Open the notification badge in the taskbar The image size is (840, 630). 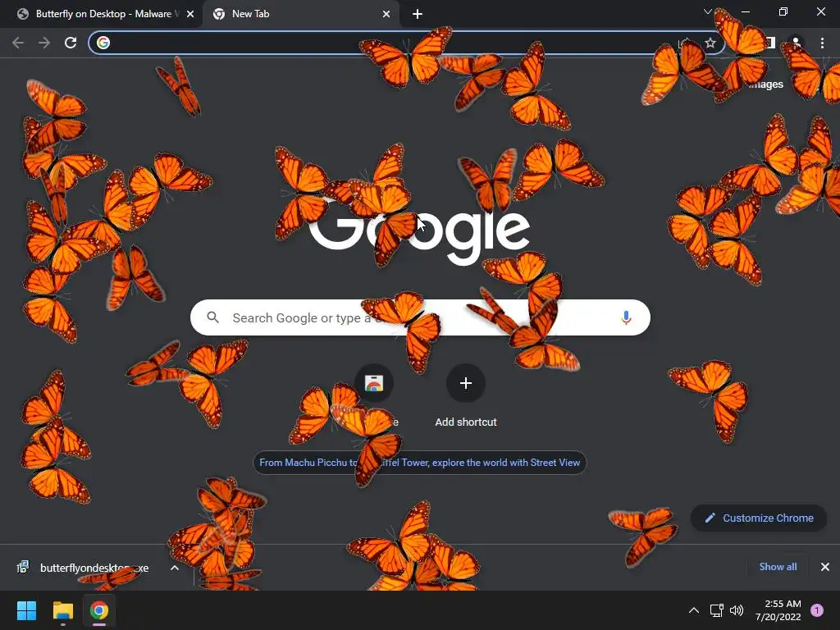click(817, 610)
